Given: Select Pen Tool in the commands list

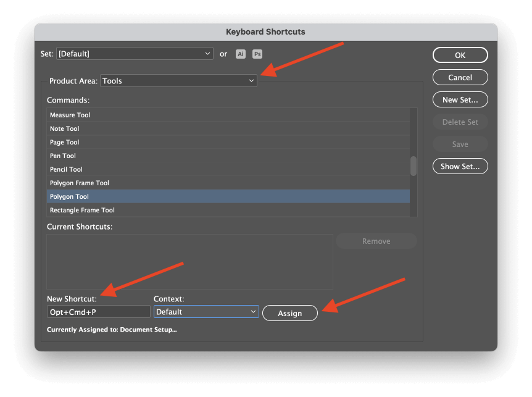Looking at the screenshot, I should coord(228,156).
